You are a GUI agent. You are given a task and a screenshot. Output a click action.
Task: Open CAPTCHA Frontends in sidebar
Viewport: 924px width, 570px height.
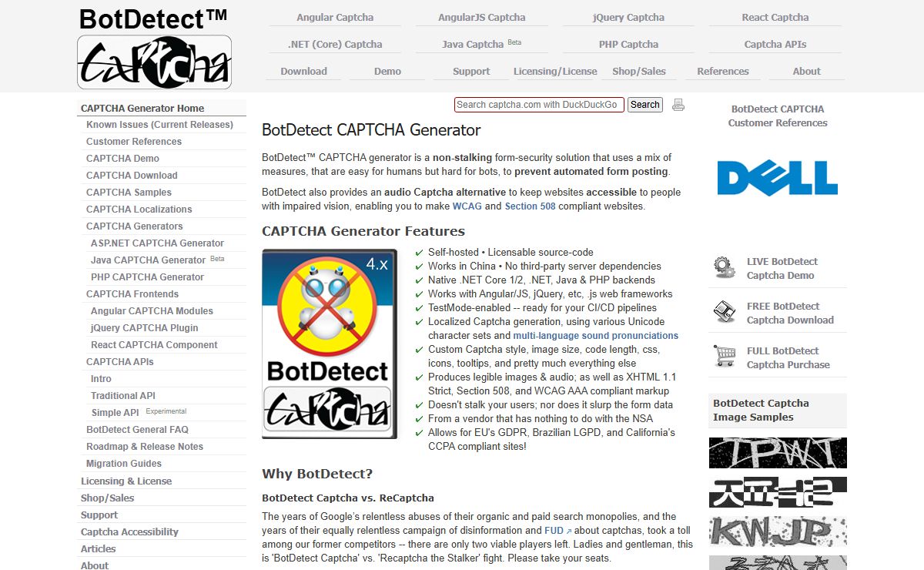(x=132, y=294)
